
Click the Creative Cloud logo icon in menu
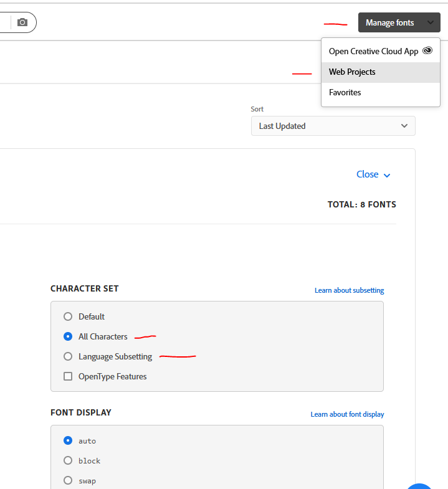pyautogui.click(x=427, y=51)
